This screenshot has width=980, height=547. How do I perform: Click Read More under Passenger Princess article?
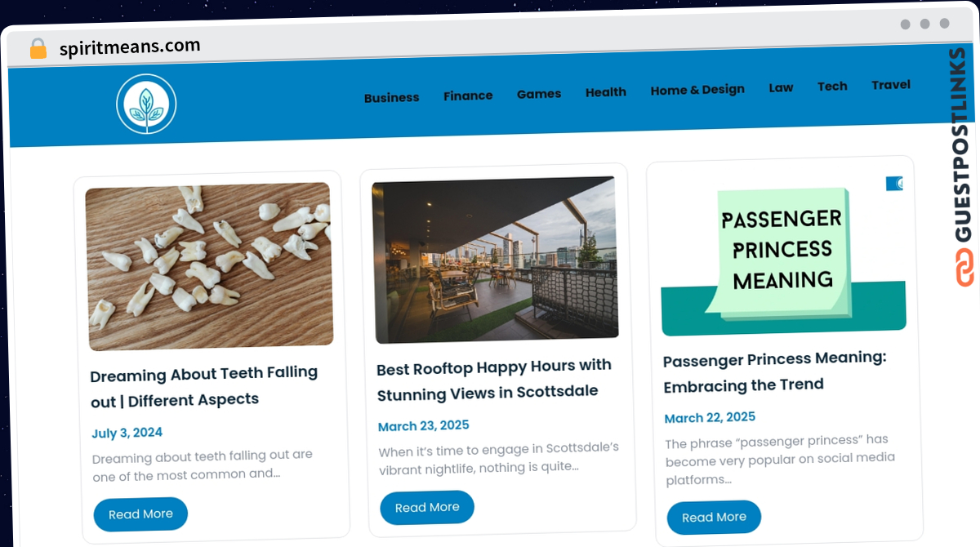714,518
